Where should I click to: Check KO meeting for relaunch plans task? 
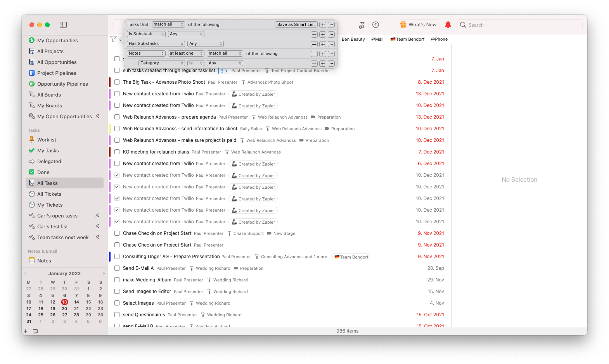click(x=117, y=152)
